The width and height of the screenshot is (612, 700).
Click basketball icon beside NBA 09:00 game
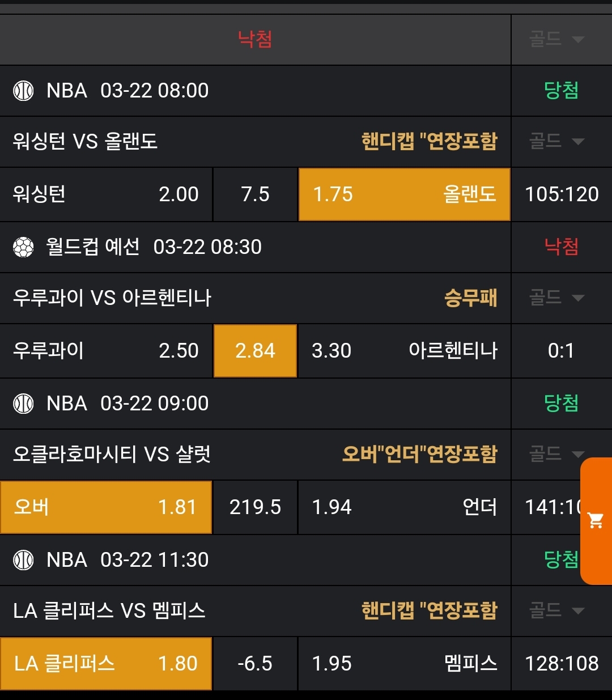coord(23,404)
